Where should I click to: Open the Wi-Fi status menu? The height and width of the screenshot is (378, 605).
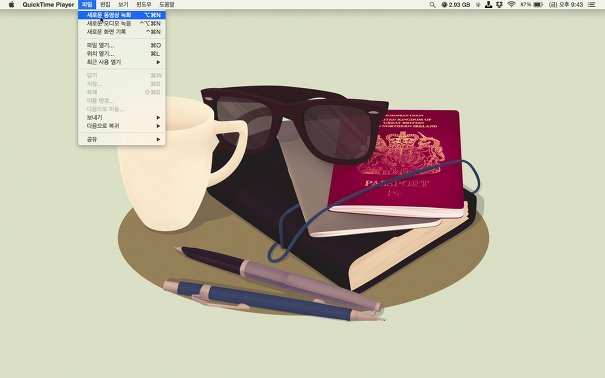click(x=511, y=5)
